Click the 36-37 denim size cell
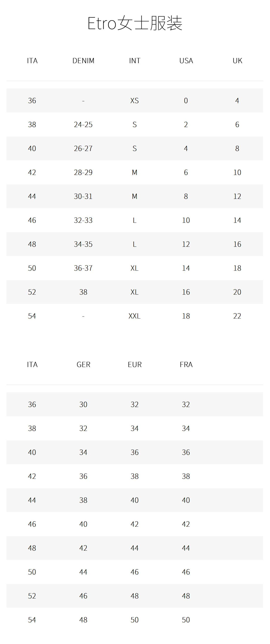This screenshot has width=270, height=644. coord(83,268)
